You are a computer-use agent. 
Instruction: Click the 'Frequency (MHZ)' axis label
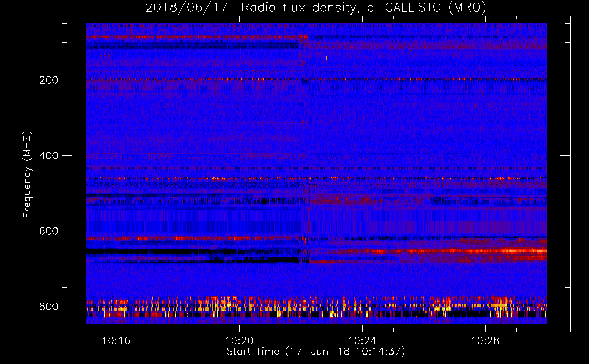[27, 174]
